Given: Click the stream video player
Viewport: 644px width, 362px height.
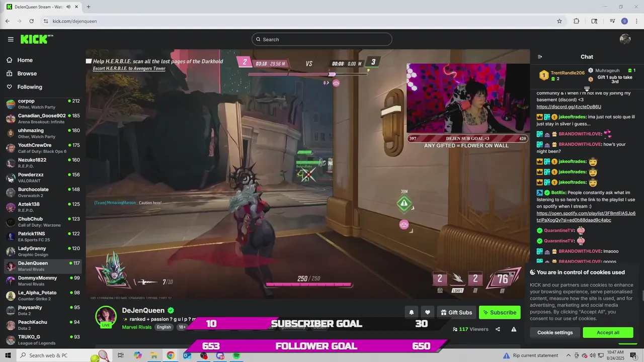Looking at the screenshot, I should [307, 174].
